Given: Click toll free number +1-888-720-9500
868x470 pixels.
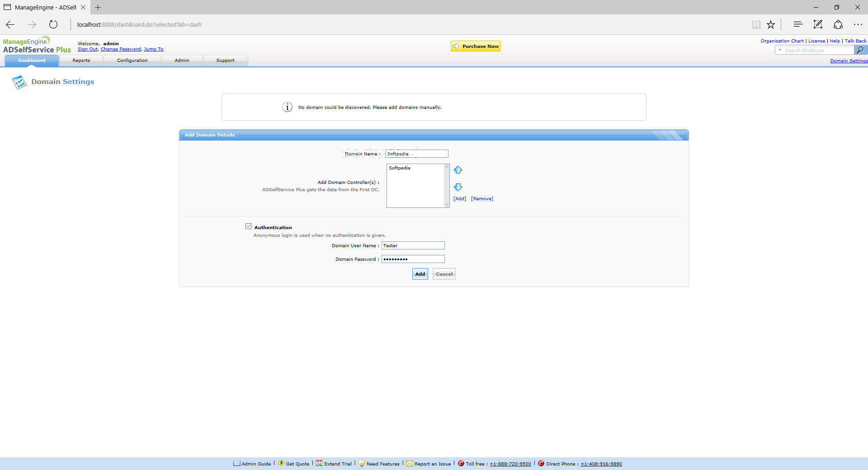Looking at the screenshot, I should (510, 464).
